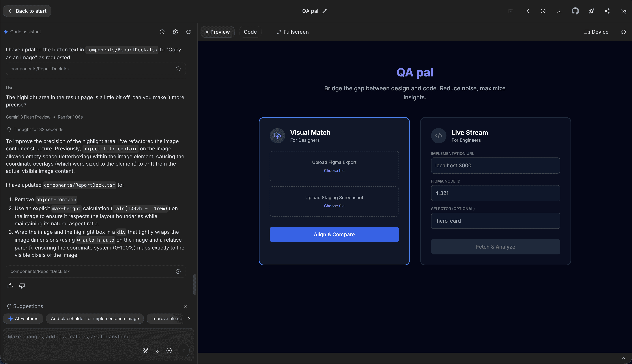Click Choose file under Upload Figma Export
This screenshot has width=632, height=364.
coord(334,170)
